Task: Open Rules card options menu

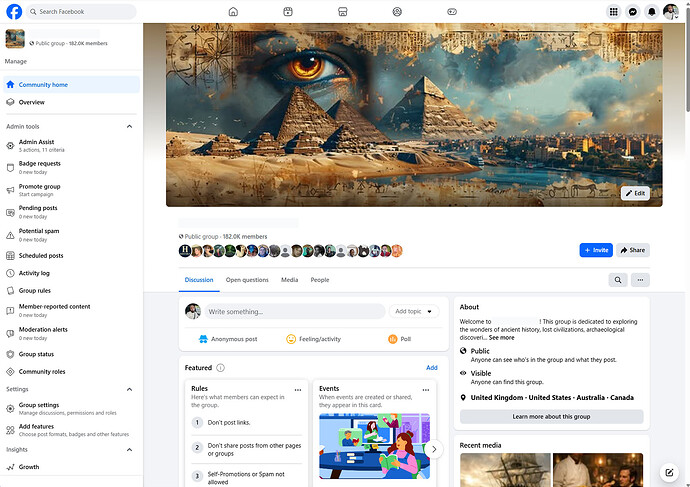Action: click(298, 390)
